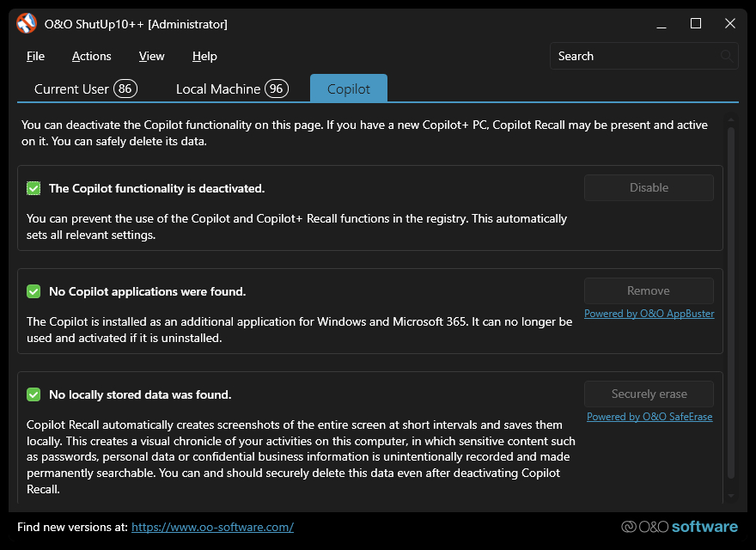Viewport: 756px width, 550px height.
Task: Click the O&O software logo
Action: tap(680, 527)
